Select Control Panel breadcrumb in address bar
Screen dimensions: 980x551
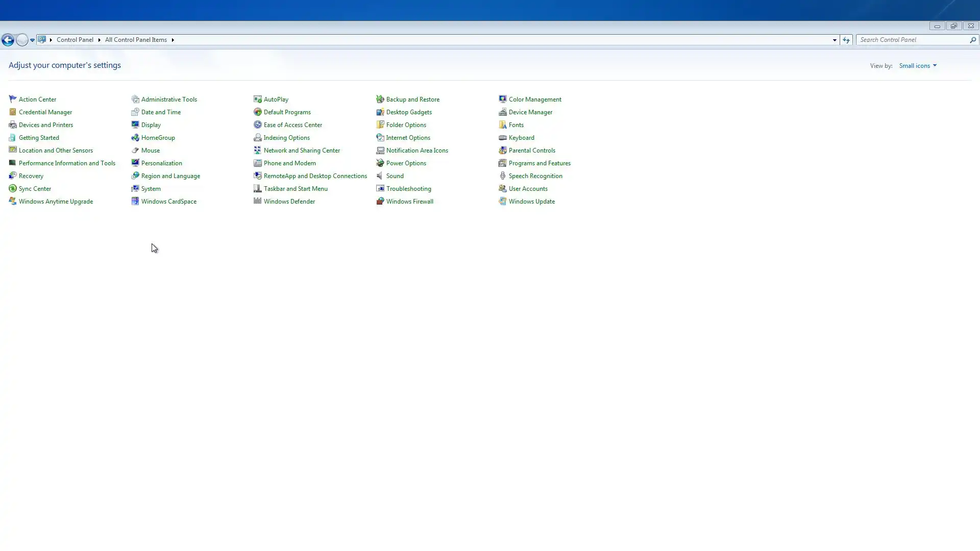click(x=75, y=40)
